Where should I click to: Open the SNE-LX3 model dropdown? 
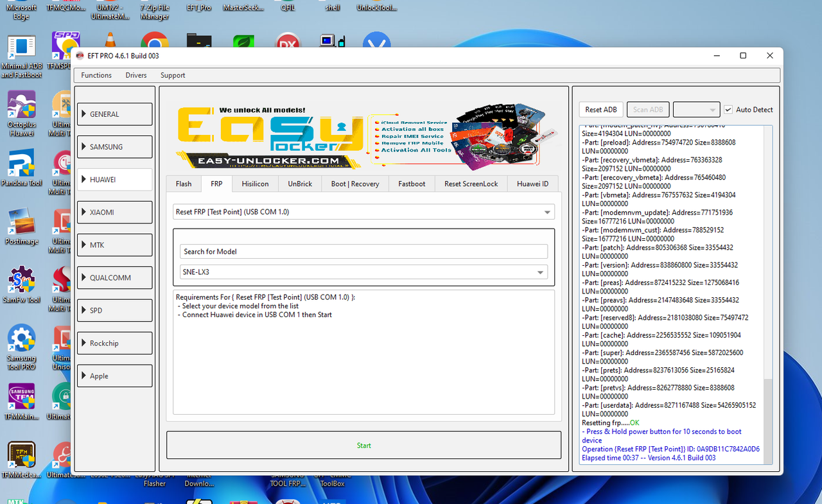tap(363, 272)
